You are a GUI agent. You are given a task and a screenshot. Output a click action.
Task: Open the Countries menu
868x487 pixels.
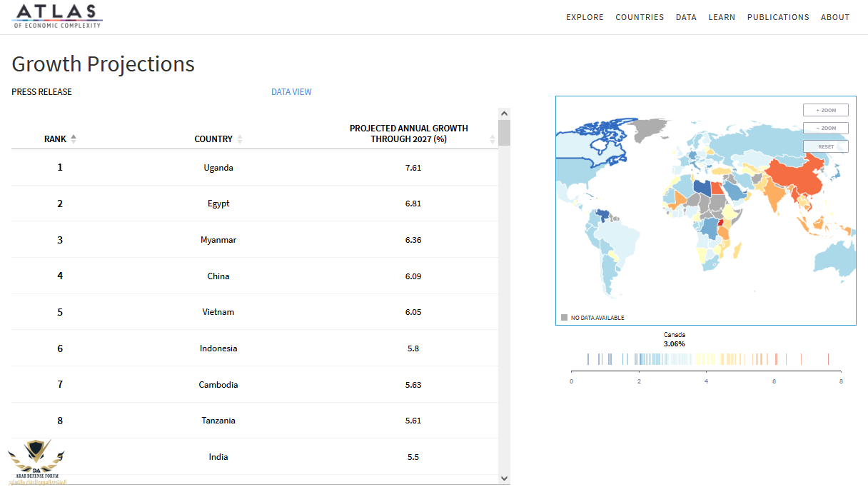coord(640,17)
